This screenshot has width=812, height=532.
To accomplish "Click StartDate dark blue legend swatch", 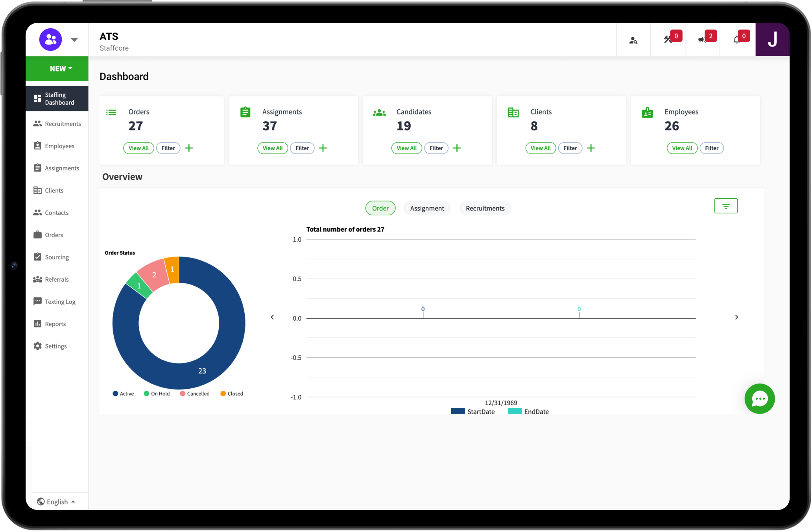I will (x=458, y=411).
